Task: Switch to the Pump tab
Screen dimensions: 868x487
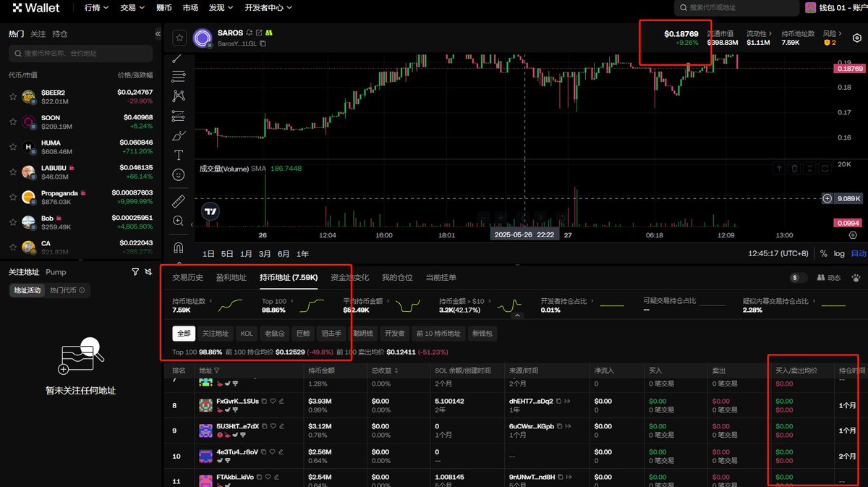Action: pyautogui.click(x=56, y=272)
